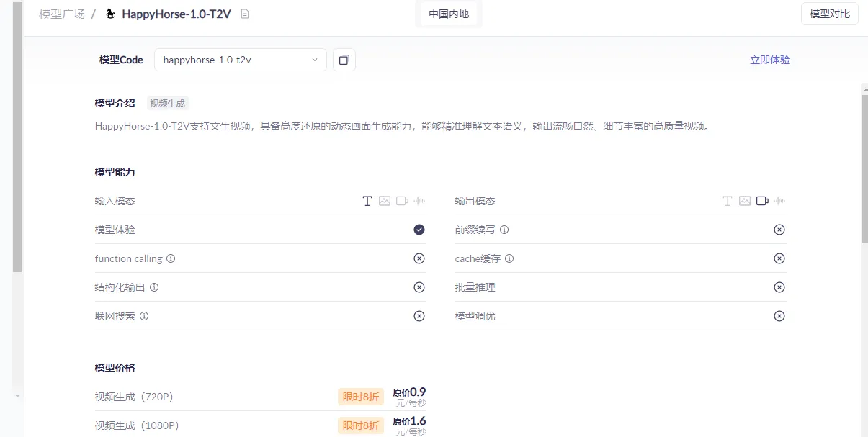This screenshot has height=437, width=868.
Task: Click the 限时8折 badge for 720P
Action: point(361,397)
